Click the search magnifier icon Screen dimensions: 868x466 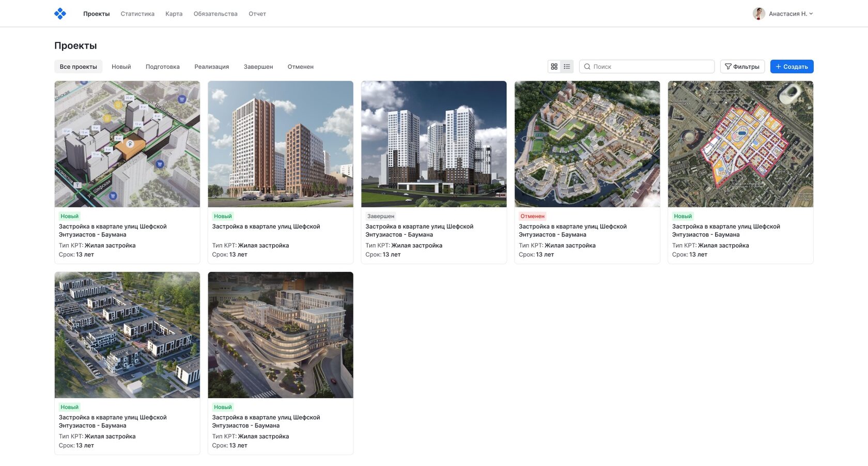587,67
